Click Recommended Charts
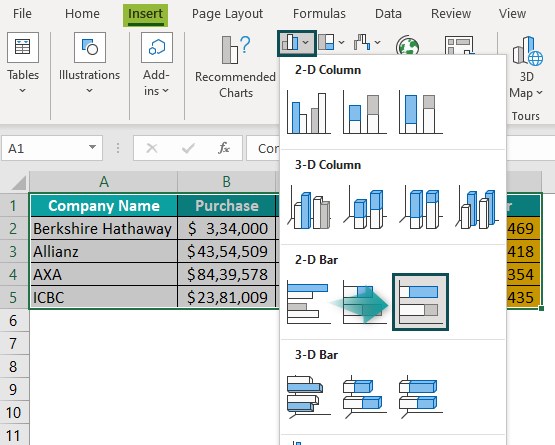 pyautogui.click(x=235, y=67)
